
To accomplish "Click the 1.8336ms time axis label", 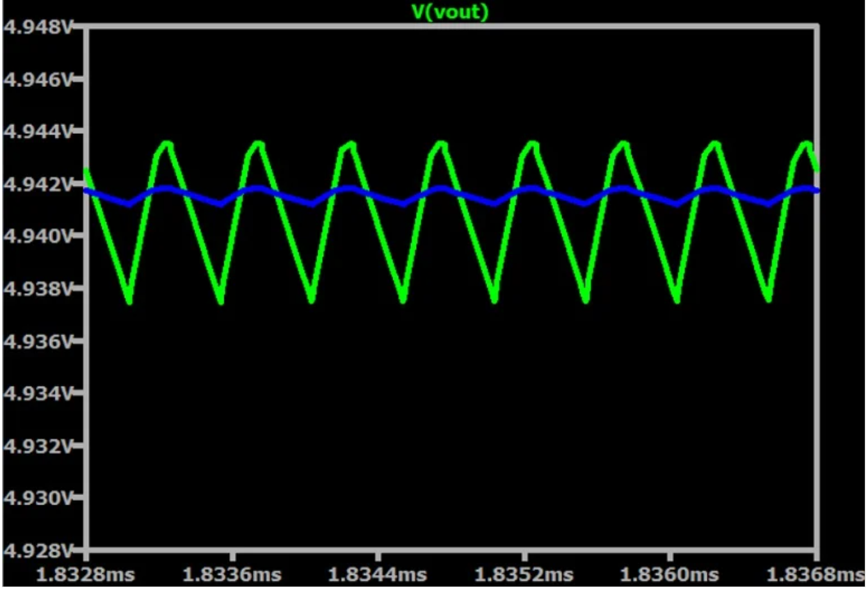I will (232, 574).
